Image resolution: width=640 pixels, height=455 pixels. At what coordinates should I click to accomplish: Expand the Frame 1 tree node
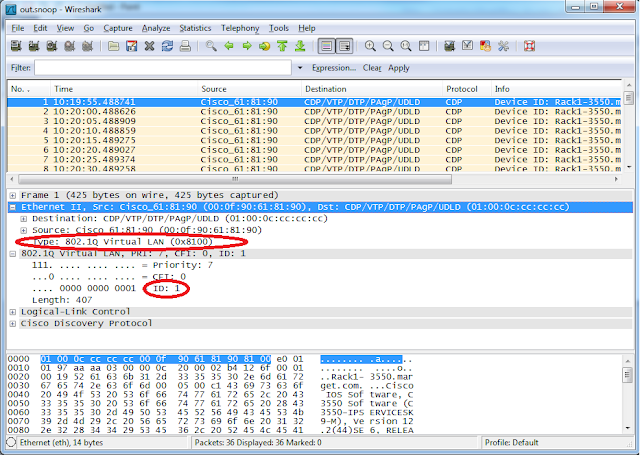pos(13,195)
